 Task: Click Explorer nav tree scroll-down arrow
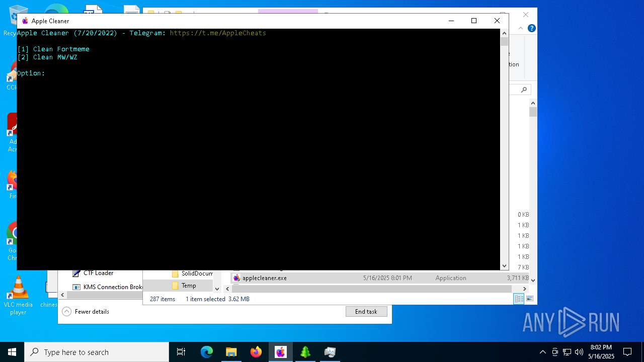coord(217,289)
